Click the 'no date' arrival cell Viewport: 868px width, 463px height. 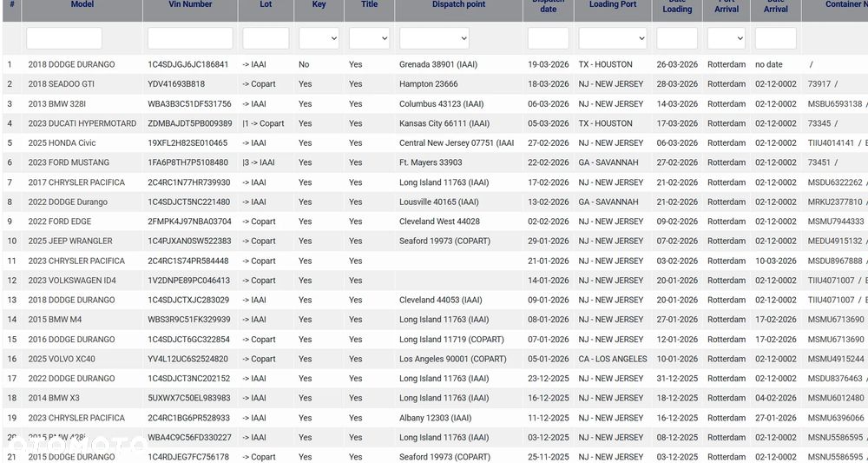[x=769, y=64]
